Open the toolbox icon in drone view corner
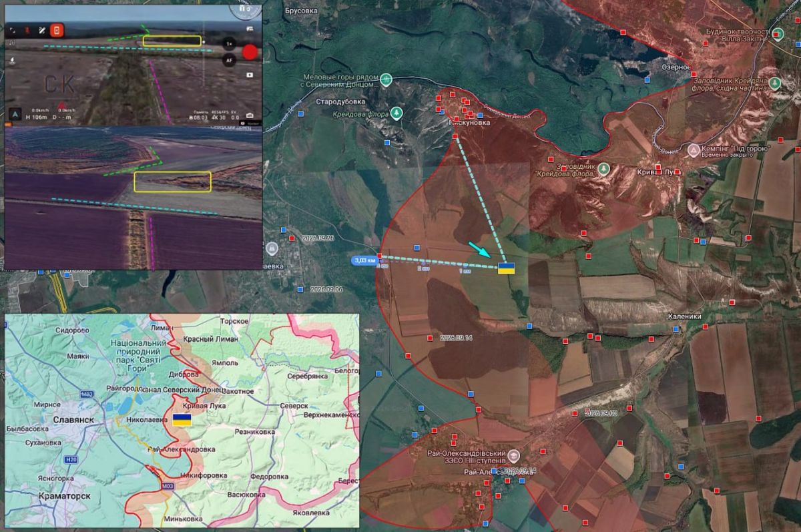This screenshot has width=801, height=532. point(250,115)
